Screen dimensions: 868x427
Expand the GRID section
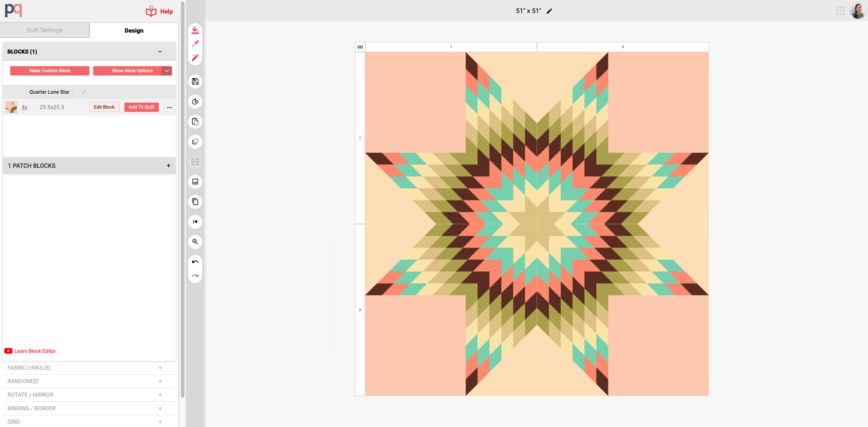point(160,422)
